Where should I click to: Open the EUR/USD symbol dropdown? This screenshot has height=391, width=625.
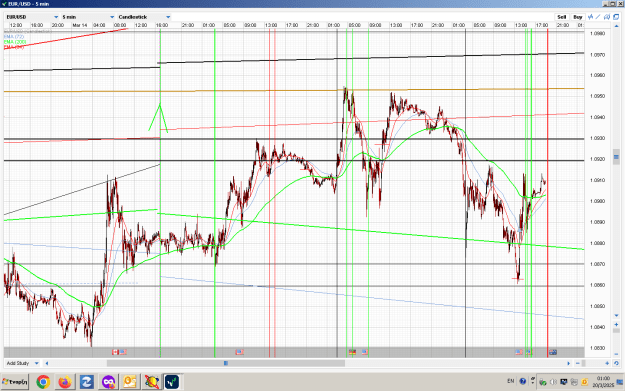coord(32,17)
